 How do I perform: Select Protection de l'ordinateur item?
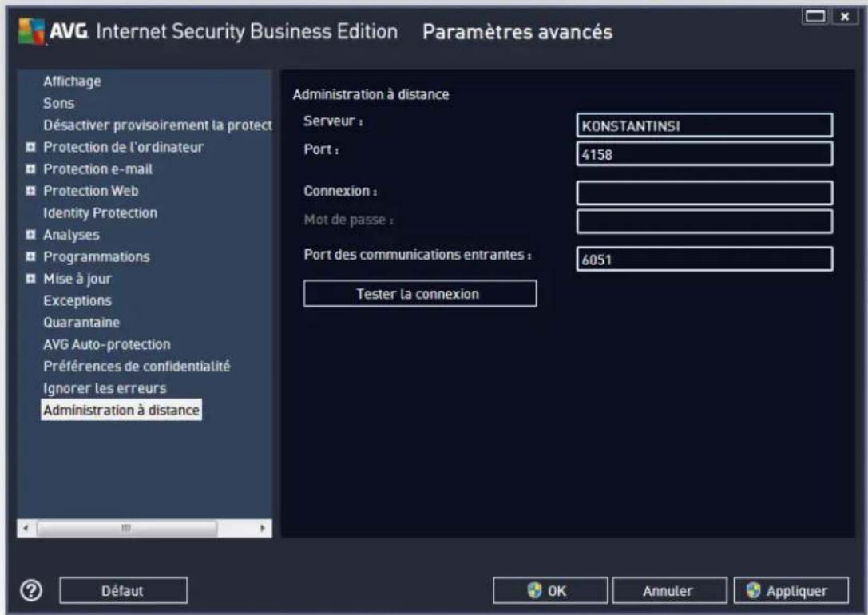123,147
